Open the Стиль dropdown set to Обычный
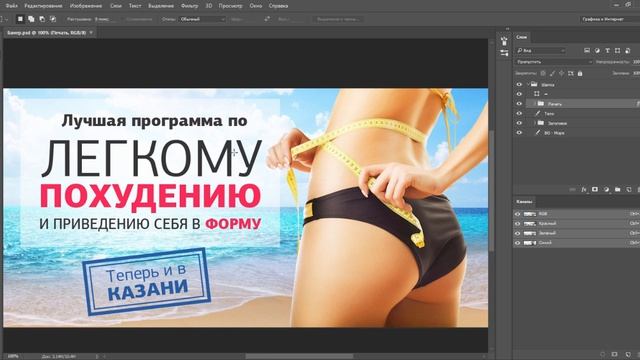This screenshot has width=640, height=360. coord(202,19)
